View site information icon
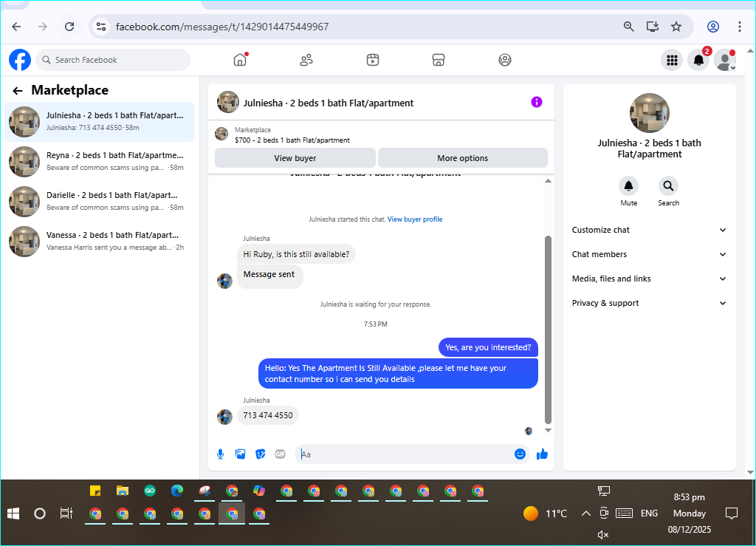Viewport: 756px width, 546px height. point(100,27)
